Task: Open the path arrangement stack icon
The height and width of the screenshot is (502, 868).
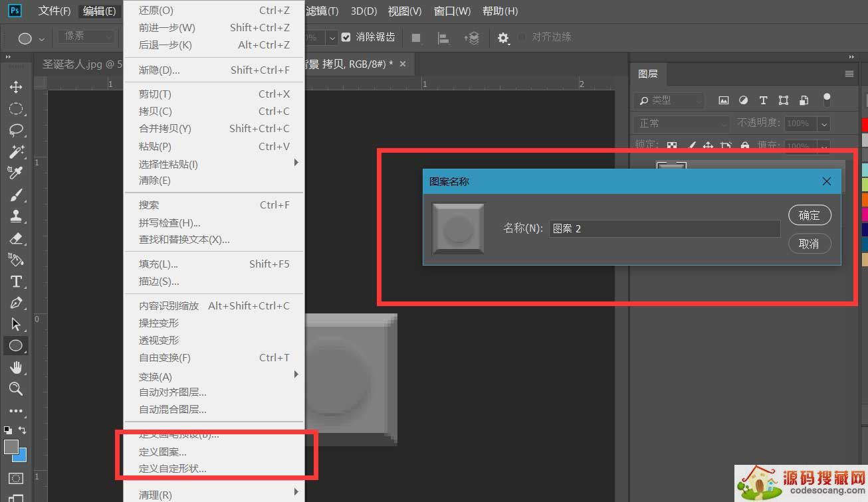Action: click(471, 38)
